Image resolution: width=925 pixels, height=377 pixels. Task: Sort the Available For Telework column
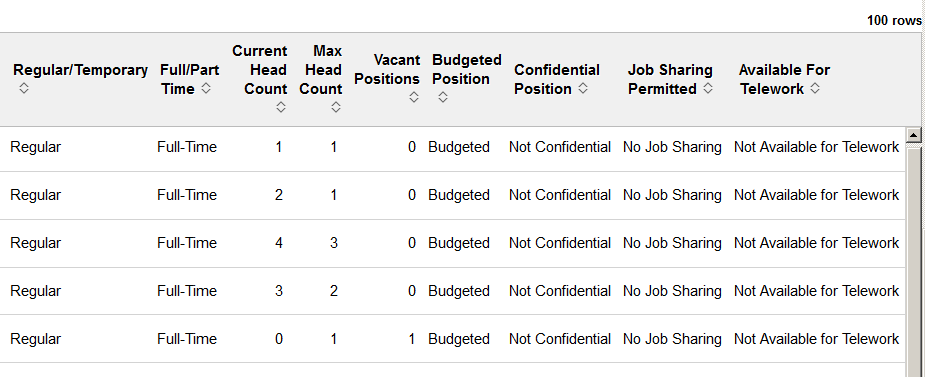[815, 88]
